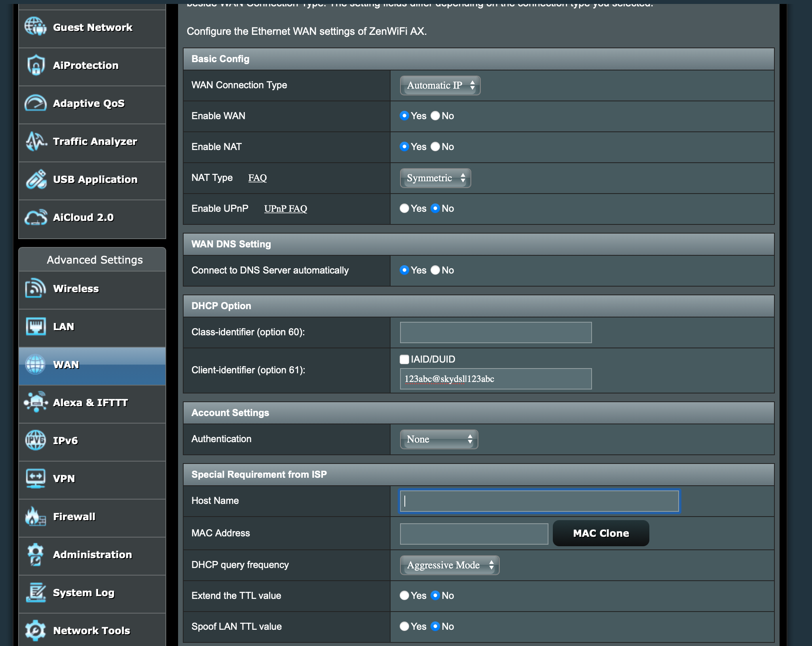Screen dimensions: 812x646
Task: Check the IAID/DUID checkbox
Action: 404,359
